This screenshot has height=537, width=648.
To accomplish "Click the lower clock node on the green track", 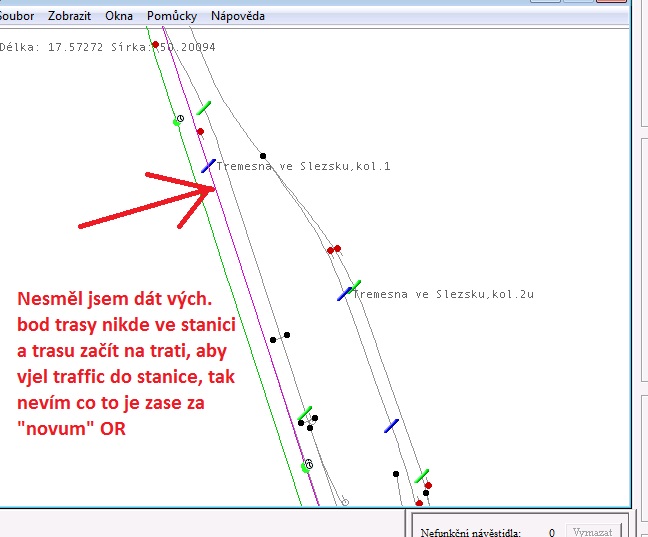I will (x=308, y=464).
